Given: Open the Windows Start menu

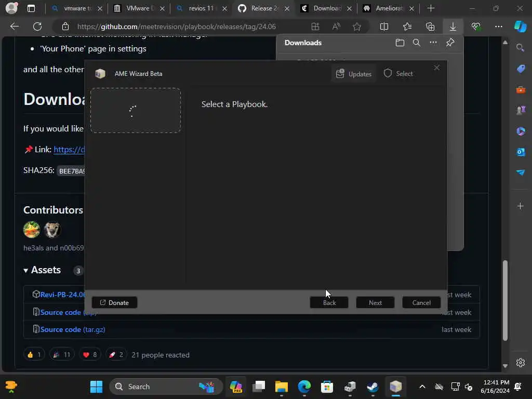Looking at the screenshot, I should 96,387.
